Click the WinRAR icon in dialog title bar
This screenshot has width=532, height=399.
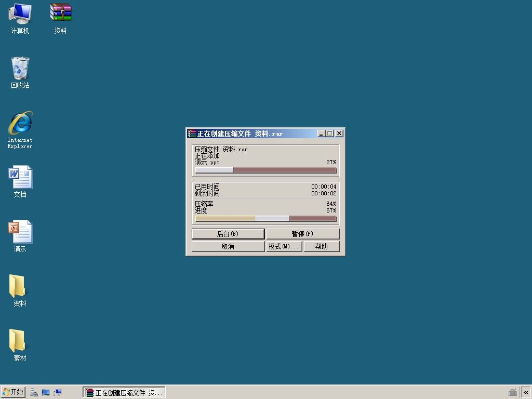tap(192, 134)
